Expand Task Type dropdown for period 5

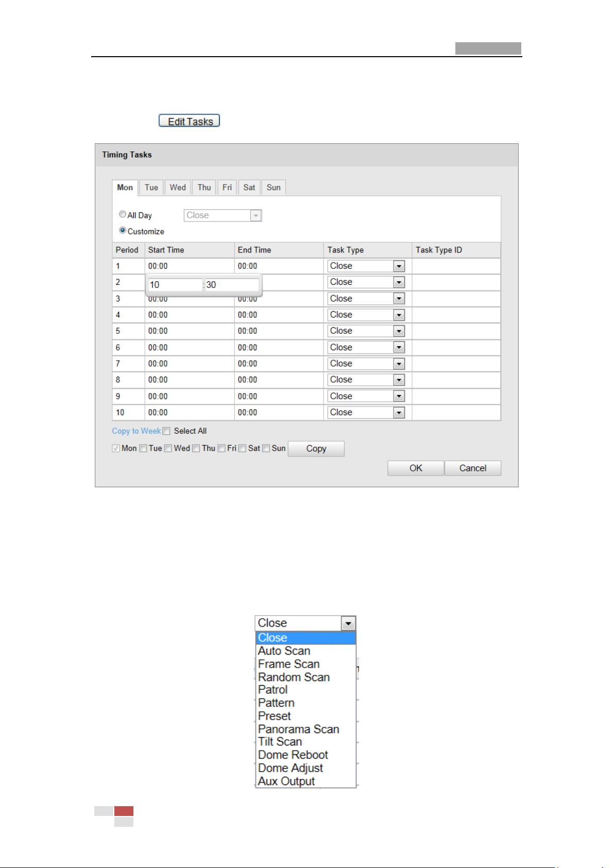pos(366,331)
